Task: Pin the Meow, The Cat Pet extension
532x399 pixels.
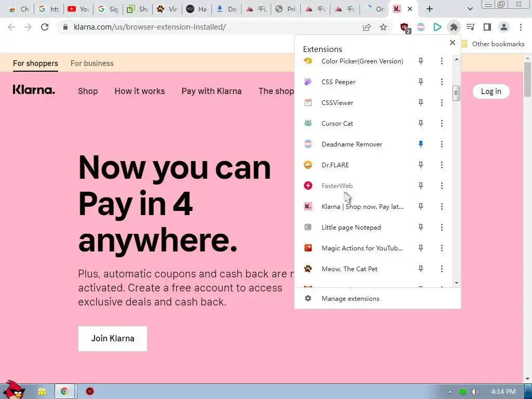Action: [x=421, y=269]
